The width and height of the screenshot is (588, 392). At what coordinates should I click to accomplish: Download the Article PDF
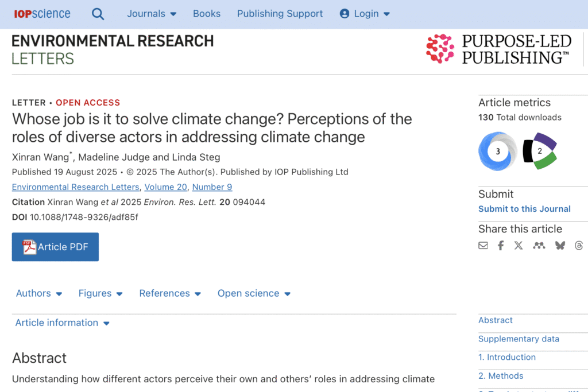(55, 247)
